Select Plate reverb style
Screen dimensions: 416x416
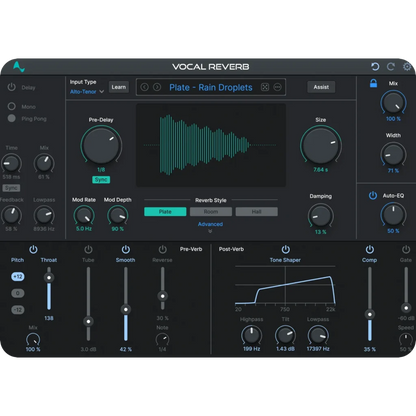165,212
